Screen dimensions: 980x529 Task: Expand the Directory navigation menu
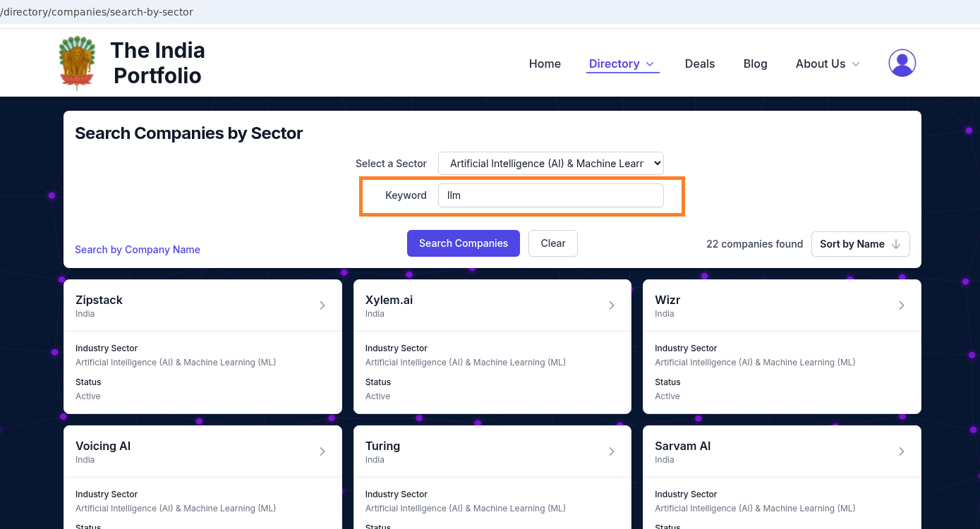(x=622, y=63)
